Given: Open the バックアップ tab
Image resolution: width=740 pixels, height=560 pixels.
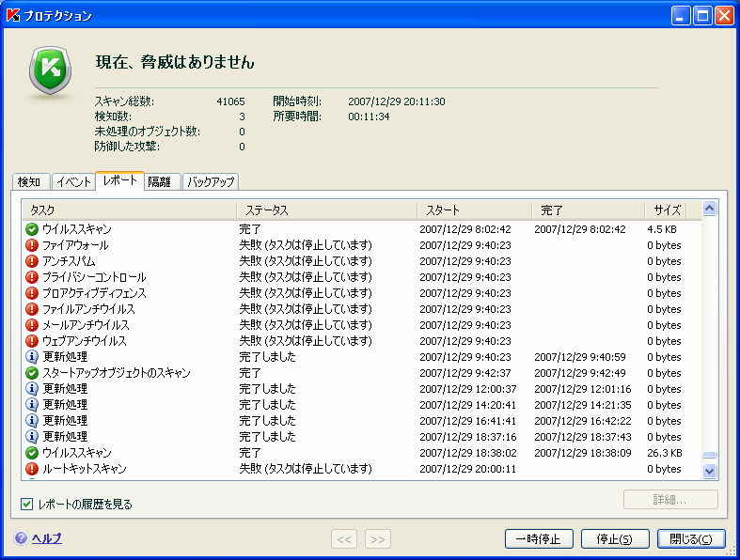Looking at the screenshot, I should click(211, 181).
